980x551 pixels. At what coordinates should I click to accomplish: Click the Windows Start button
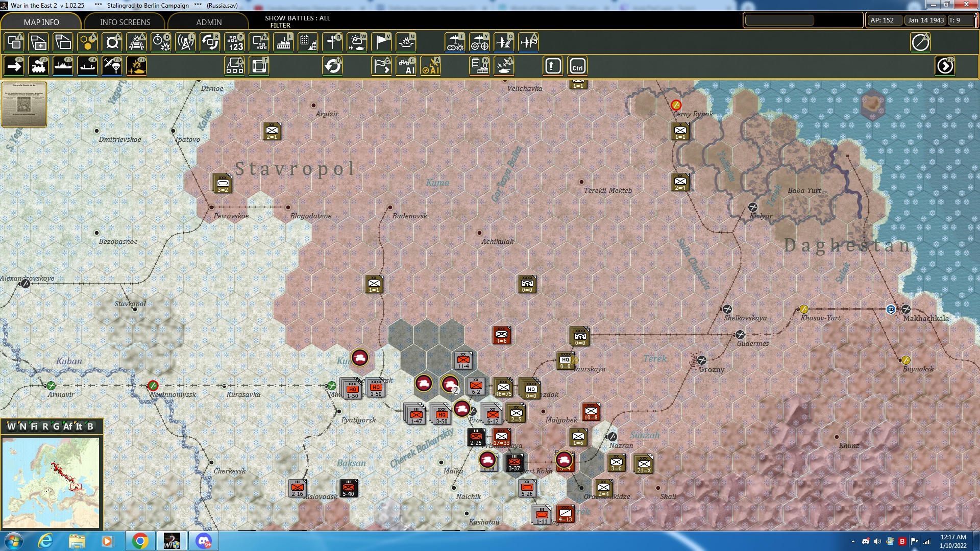pyautogui.click(x=14, y=541)
